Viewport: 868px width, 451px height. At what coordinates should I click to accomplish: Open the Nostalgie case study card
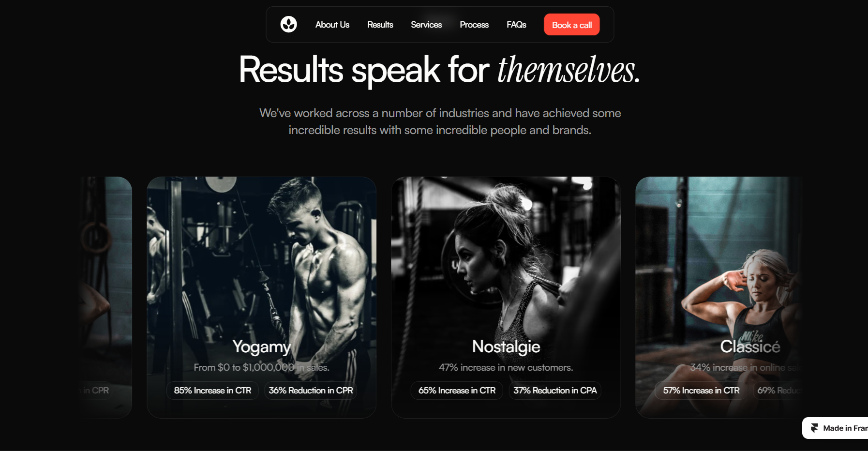pyautogui.click(x=506, y=297)
